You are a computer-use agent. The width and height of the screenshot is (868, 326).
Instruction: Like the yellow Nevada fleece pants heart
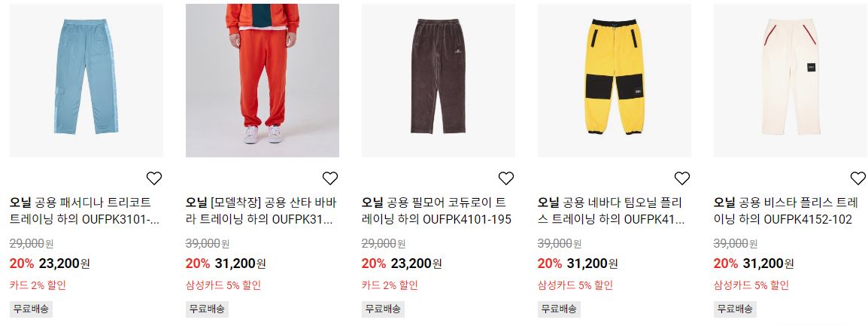pos(682,178)
